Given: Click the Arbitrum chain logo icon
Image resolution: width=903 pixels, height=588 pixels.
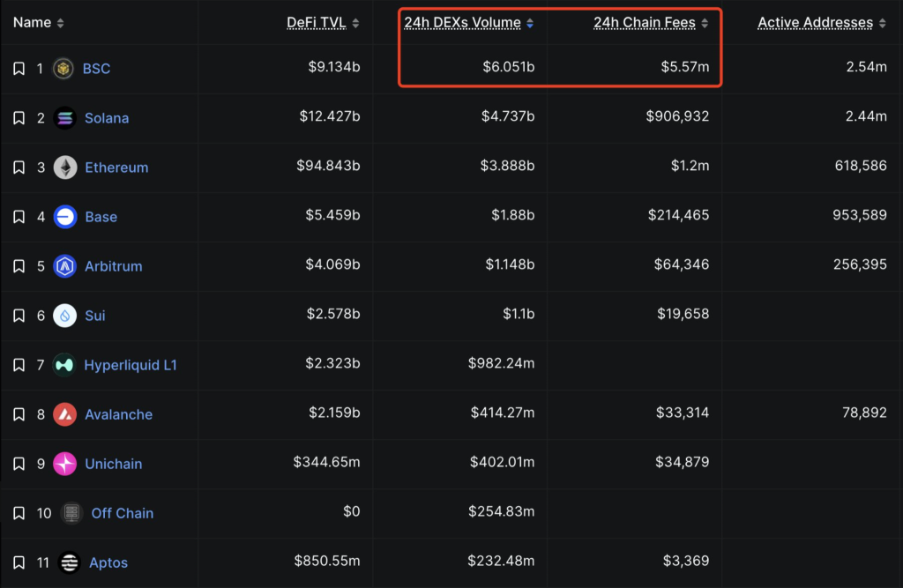Looking at the screenshot, I should point(64,266).
